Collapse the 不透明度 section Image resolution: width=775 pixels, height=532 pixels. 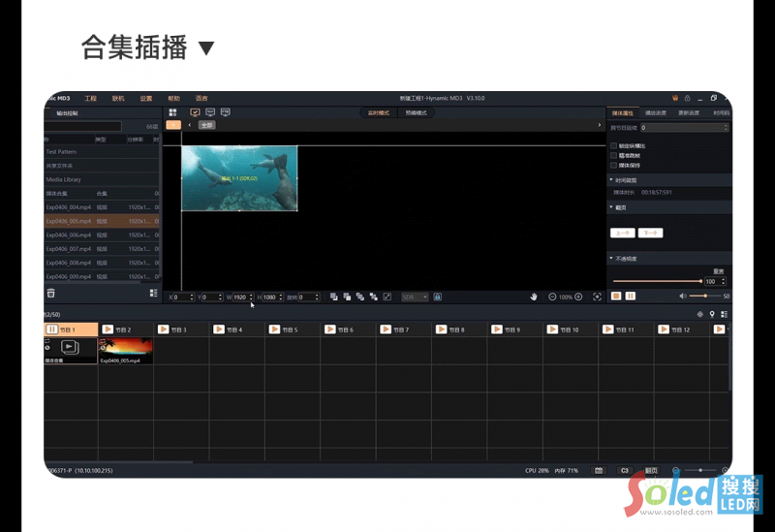[611, 259]
